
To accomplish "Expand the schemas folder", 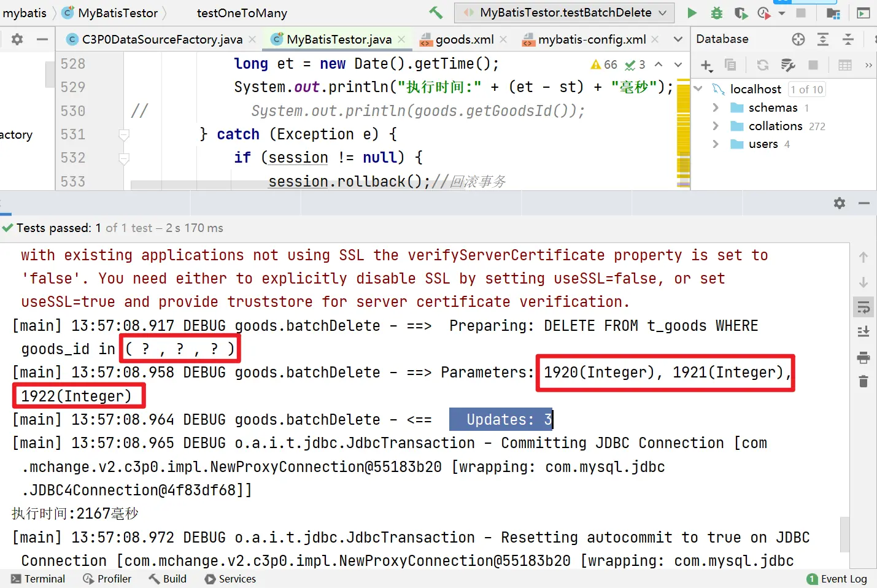I will tap(716, 107).
